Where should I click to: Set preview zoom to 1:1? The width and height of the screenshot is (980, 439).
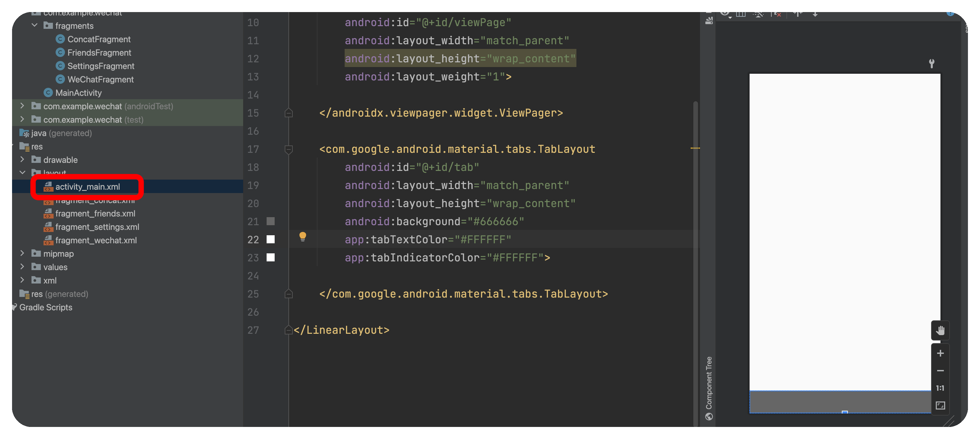point(940,388)
